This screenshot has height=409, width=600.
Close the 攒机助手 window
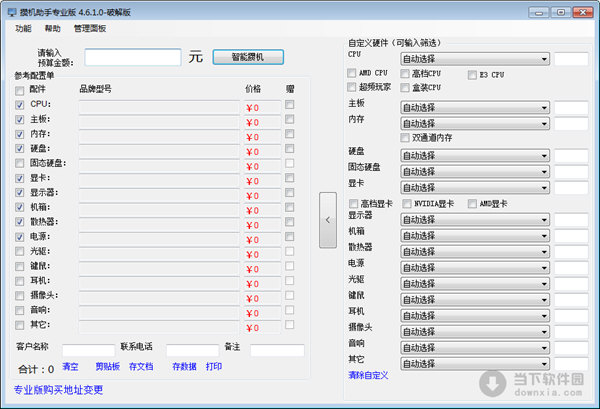583,13
